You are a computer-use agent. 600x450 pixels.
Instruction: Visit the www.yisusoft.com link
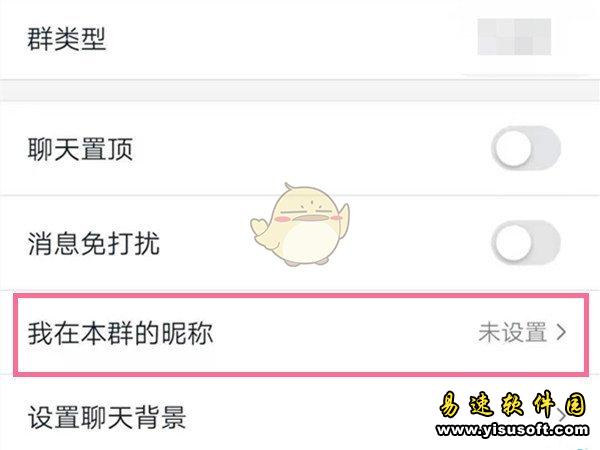click(512, 429)
